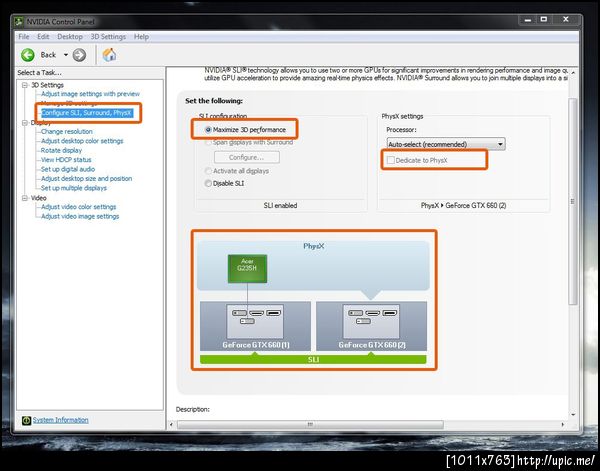Collapse the Display tree node

(x=25, y=123)
